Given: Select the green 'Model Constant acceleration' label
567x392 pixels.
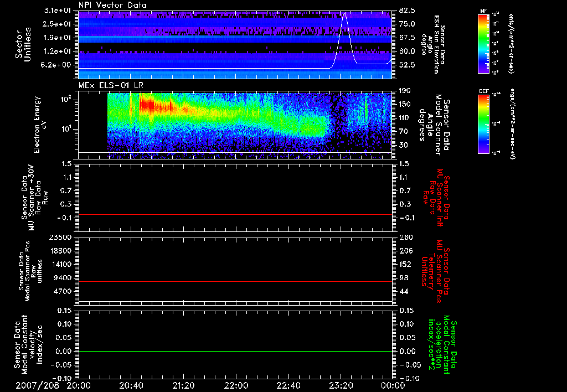Looking at the screenshot, I should pyautogui.click(x=442, y=346).
